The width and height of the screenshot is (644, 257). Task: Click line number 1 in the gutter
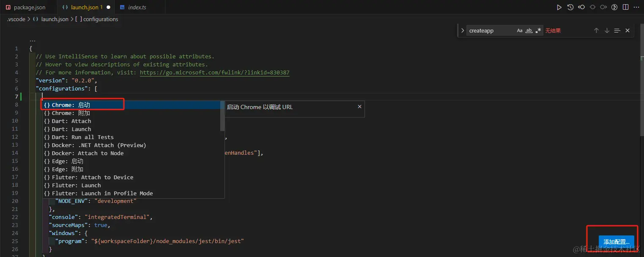[x=16, y=48]
